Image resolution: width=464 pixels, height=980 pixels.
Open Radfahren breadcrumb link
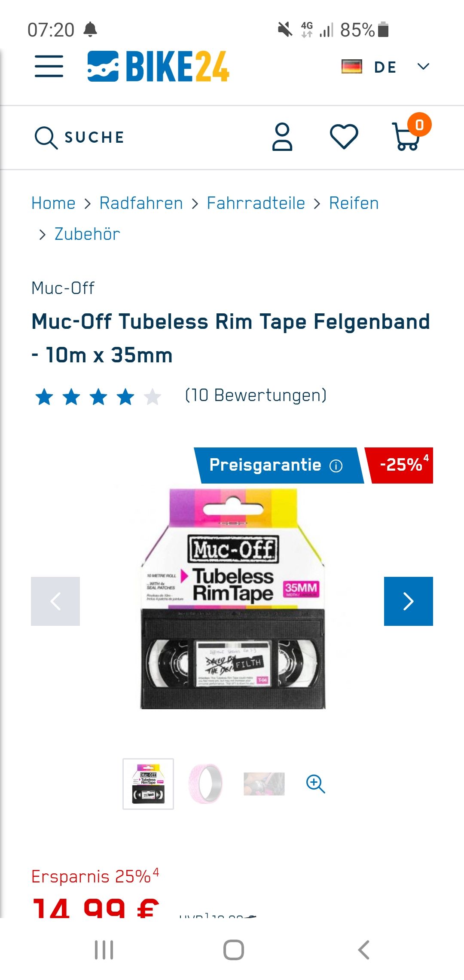(x=141, y=203)
